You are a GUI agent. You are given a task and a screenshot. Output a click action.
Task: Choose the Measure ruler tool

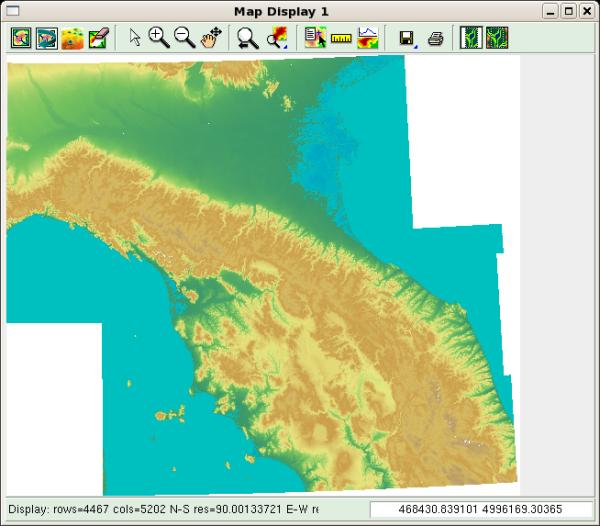click(x=342, y=39)
